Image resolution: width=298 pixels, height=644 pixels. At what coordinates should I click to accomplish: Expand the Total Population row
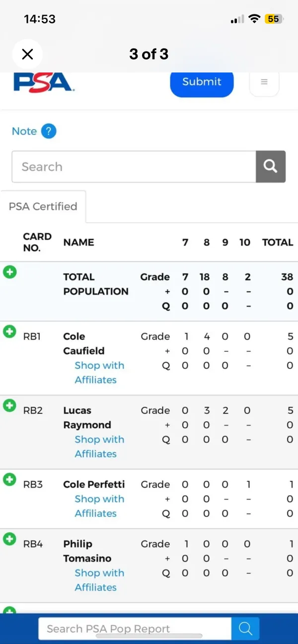[9, 272]
